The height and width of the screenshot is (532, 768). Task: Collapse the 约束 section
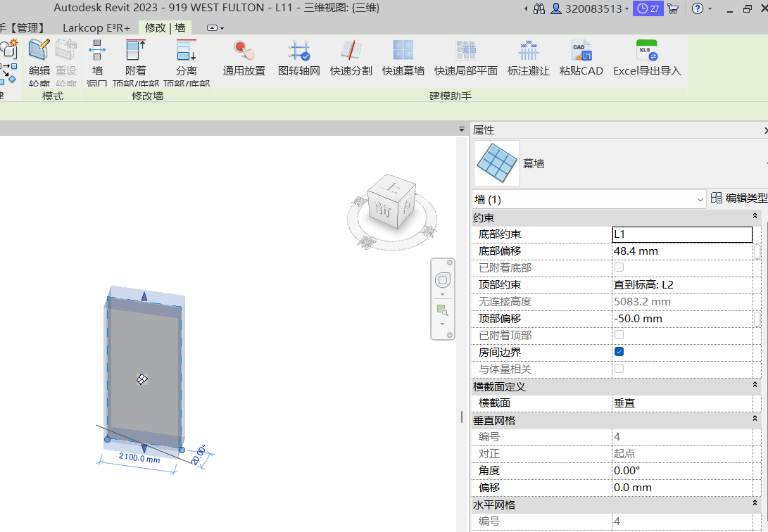(x=755, y=217)
